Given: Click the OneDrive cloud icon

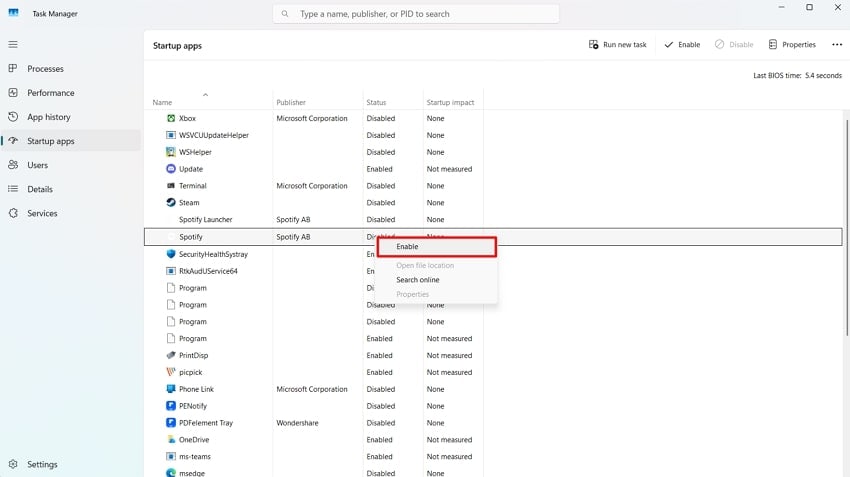Looking at the screenshot, I should (171, 439).
